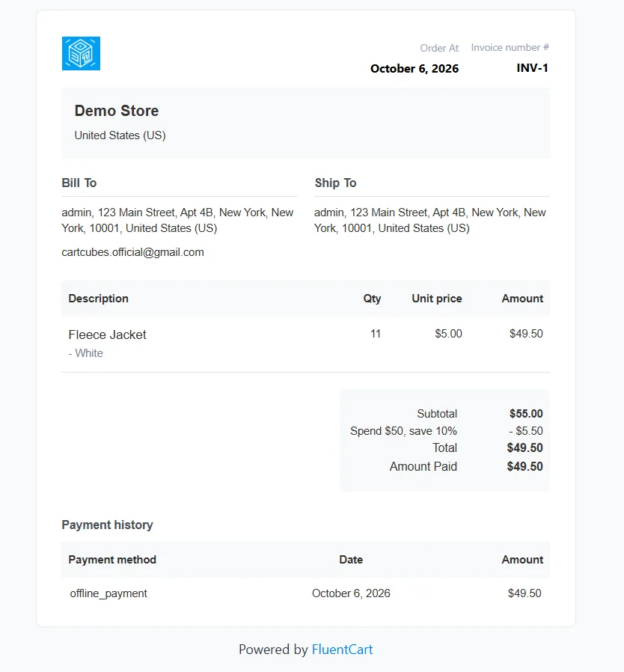The width and height of the screenshot is (624, 672).
Task: Select unit price $5.00
Action: tap(448, 334)
